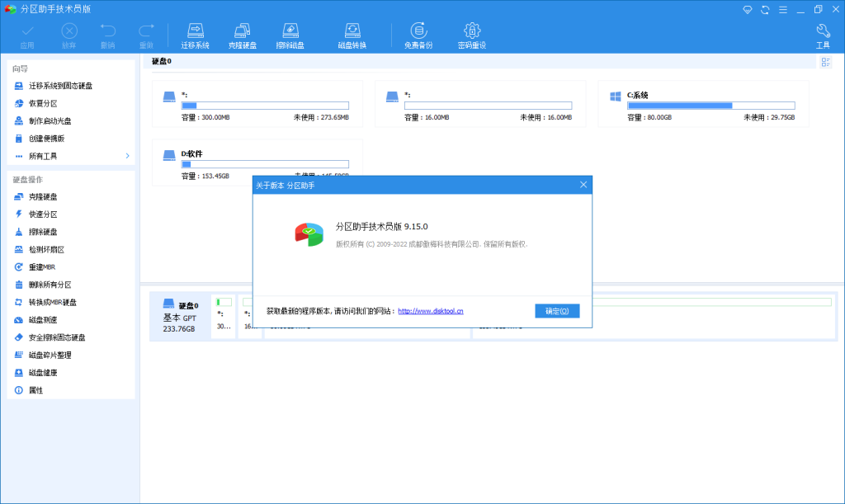Select 磁盘健康 in the sidebar
This screenshot has width=845, height=504.
click(40, 373)
